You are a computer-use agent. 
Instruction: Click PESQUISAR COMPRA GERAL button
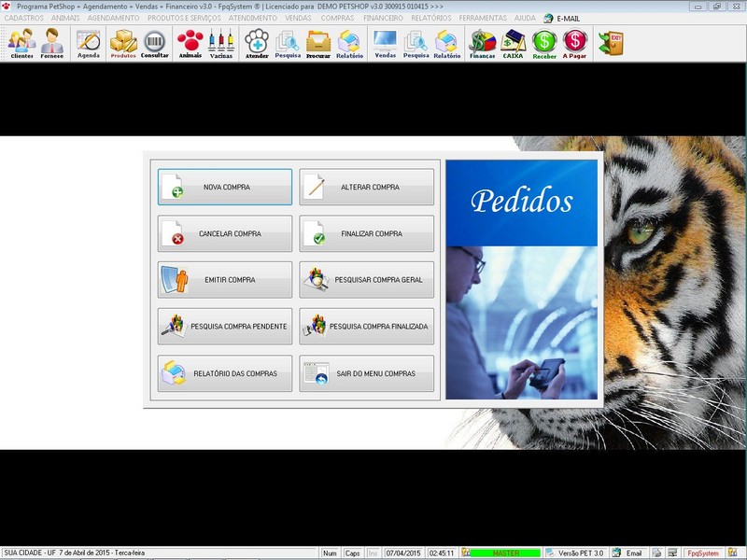pos(366,279)
